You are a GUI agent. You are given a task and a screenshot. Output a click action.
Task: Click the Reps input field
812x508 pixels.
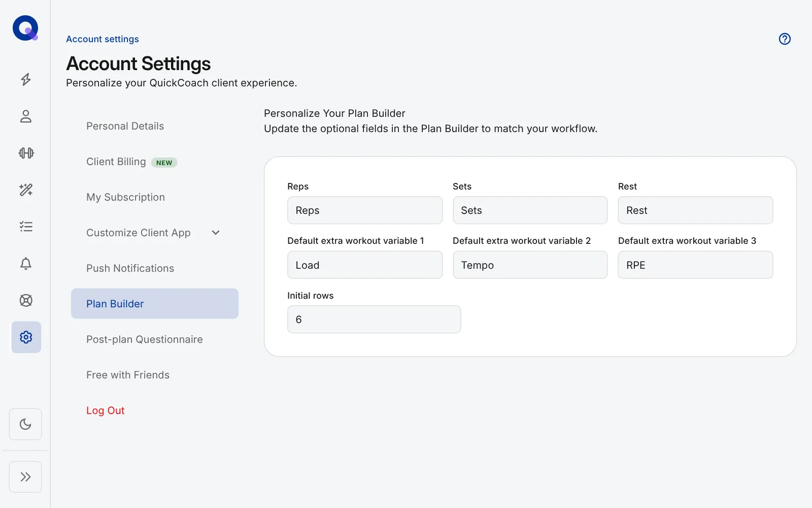click(x=365, y=210)
